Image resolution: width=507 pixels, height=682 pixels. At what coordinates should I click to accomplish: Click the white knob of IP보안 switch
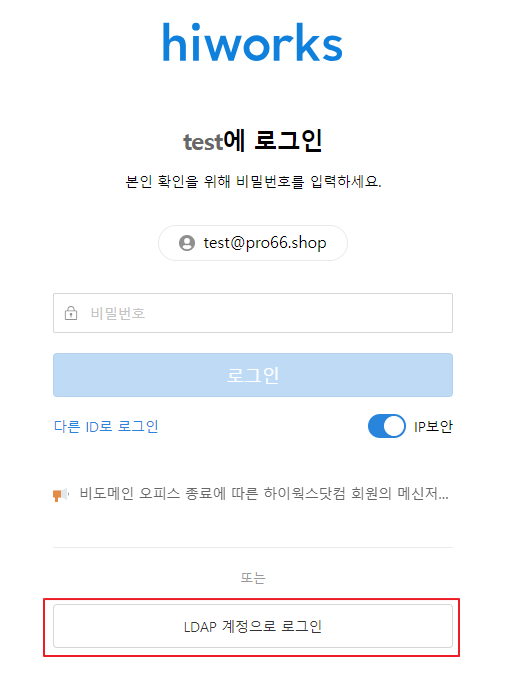coord(394,426)
